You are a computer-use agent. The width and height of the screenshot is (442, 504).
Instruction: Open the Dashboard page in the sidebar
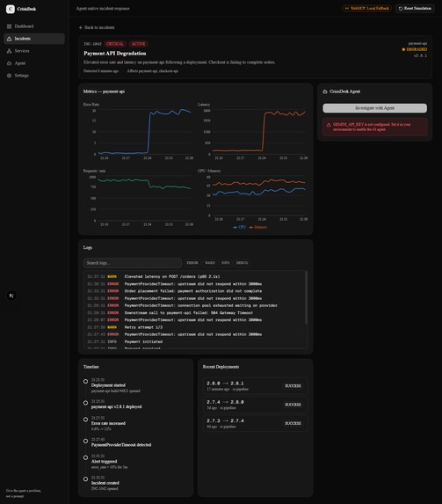(34, 26)
